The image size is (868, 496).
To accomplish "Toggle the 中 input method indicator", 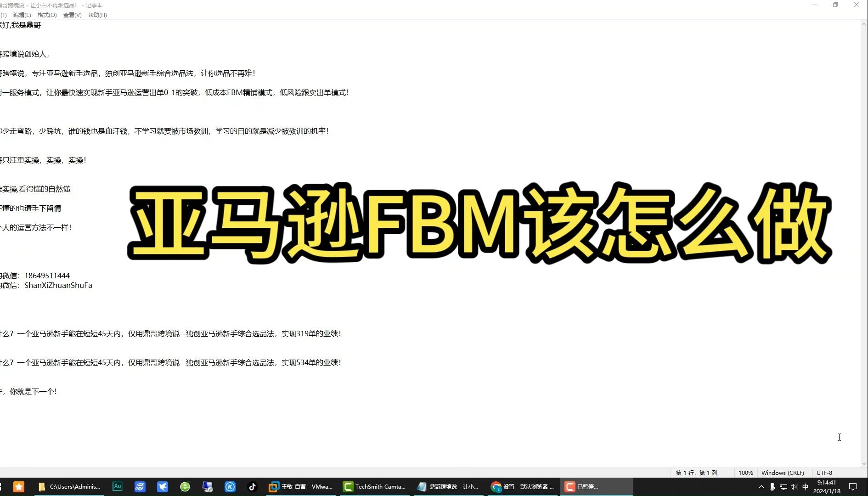I will click(x=805, y=487).
